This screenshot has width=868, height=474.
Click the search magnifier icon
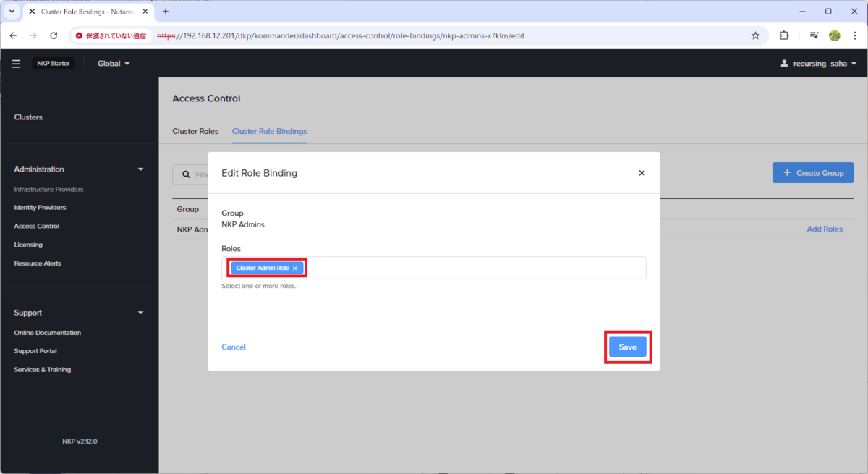click(186, 174)
